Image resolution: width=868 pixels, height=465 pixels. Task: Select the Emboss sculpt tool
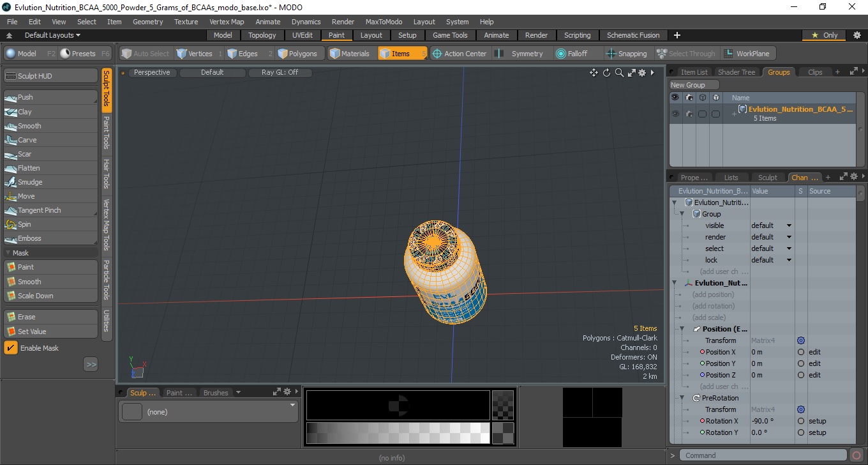50,238
